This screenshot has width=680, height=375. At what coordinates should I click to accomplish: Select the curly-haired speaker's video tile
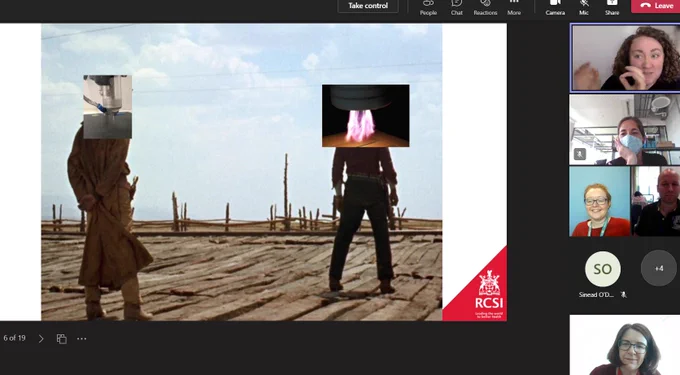(625, 58)
